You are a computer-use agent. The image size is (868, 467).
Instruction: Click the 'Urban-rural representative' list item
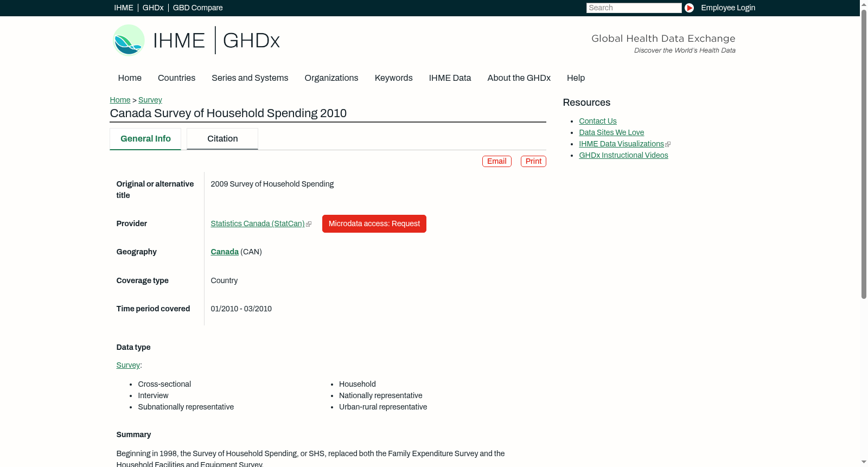pos(382,407)
